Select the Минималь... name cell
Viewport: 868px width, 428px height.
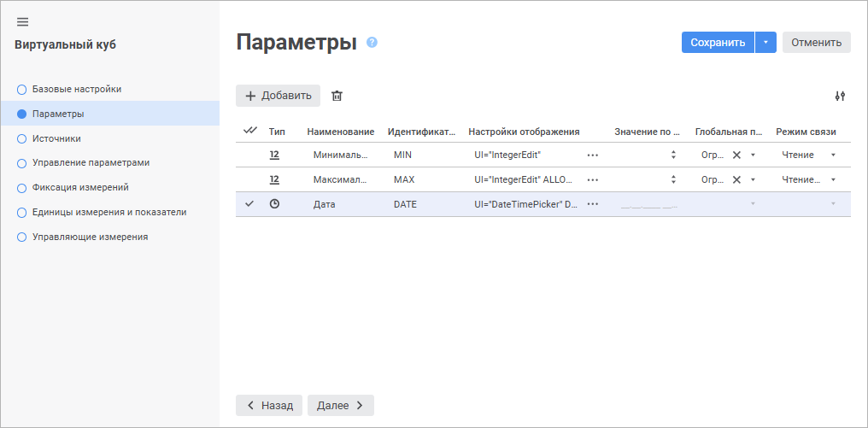340,155
